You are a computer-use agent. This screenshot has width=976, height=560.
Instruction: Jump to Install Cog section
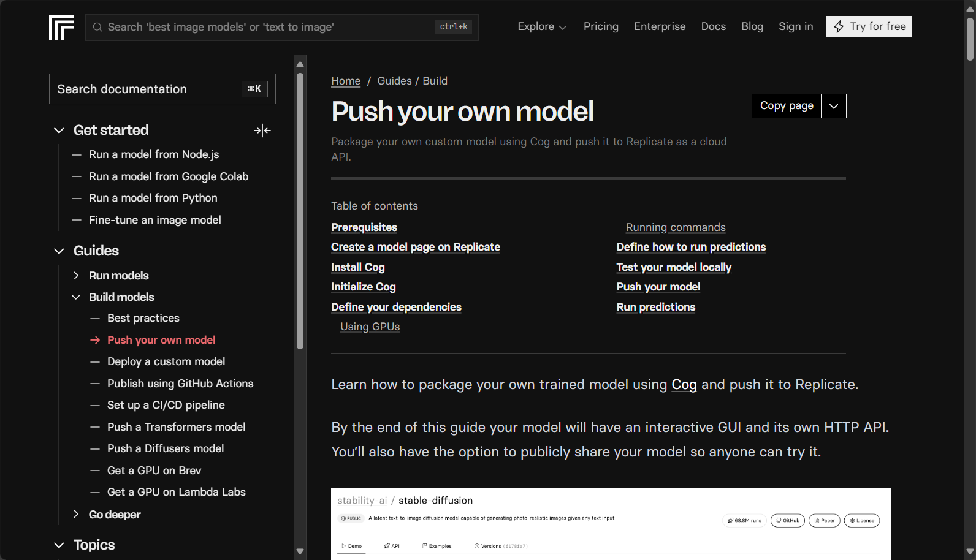[x=358, y=267]
